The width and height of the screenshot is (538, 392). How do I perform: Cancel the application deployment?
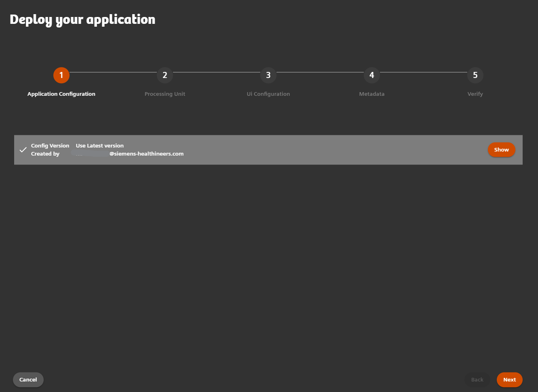[x=28, y=379]
